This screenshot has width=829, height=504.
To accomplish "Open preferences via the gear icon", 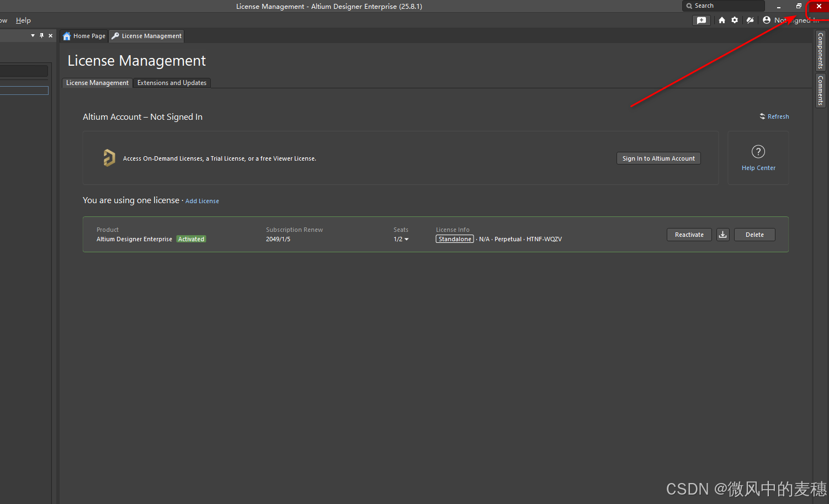I will 735,20.
